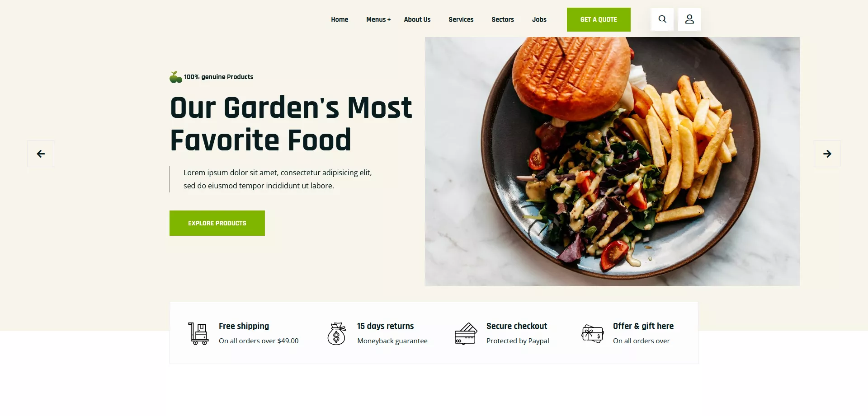Navigate to Services

[461, 19]
